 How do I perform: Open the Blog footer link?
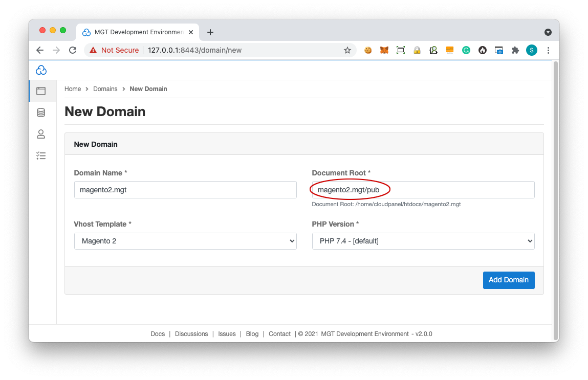[252, 334]
